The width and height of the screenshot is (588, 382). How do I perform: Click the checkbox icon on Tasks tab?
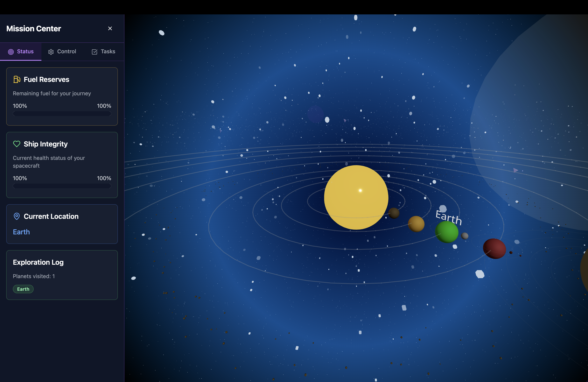tap(94, 52)
